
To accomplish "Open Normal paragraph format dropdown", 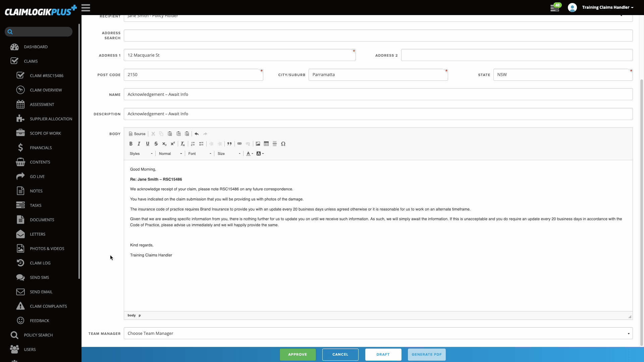I will [x=170, y=154].
